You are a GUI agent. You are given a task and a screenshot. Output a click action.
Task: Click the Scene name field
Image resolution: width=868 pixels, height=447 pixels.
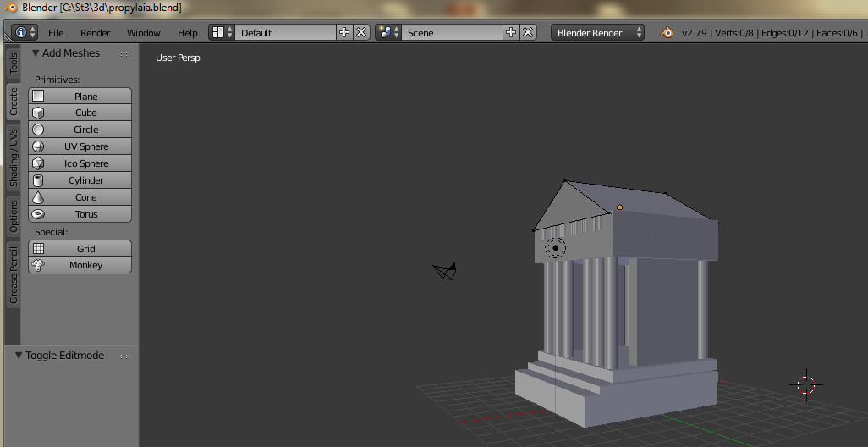[453, 33]
